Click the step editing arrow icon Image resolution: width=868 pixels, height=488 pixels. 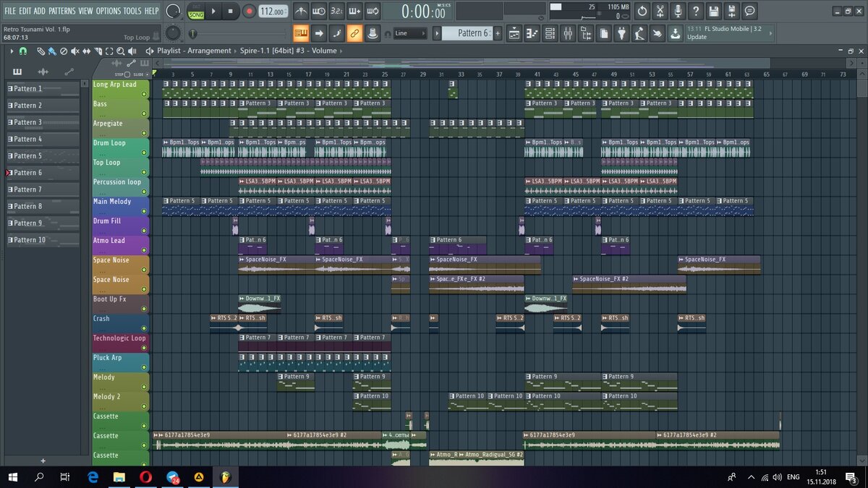pyautogui.click(x=319, y=33)
